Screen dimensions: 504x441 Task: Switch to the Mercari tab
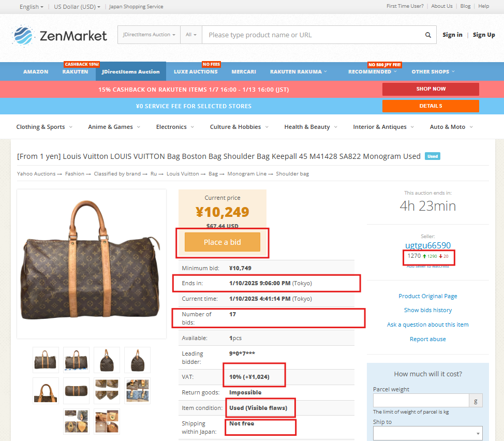coord(244,71)
